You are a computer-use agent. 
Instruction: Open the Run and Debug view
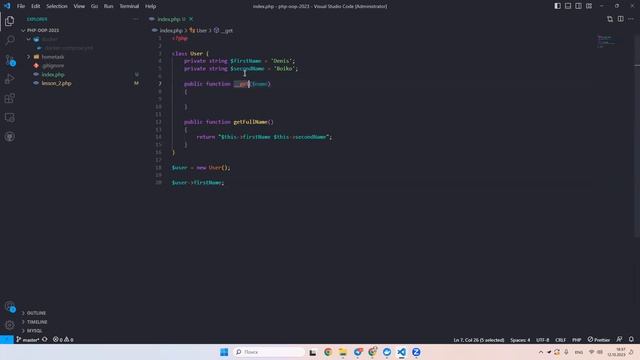pyautogui.click(x=9, y=79)
